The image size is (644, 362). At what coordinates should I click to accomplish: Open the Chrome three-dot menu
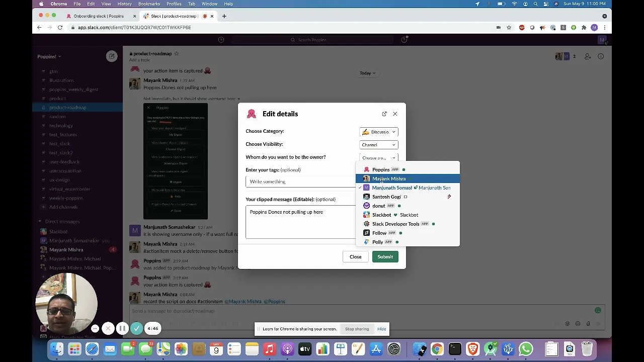pos(605,28)
